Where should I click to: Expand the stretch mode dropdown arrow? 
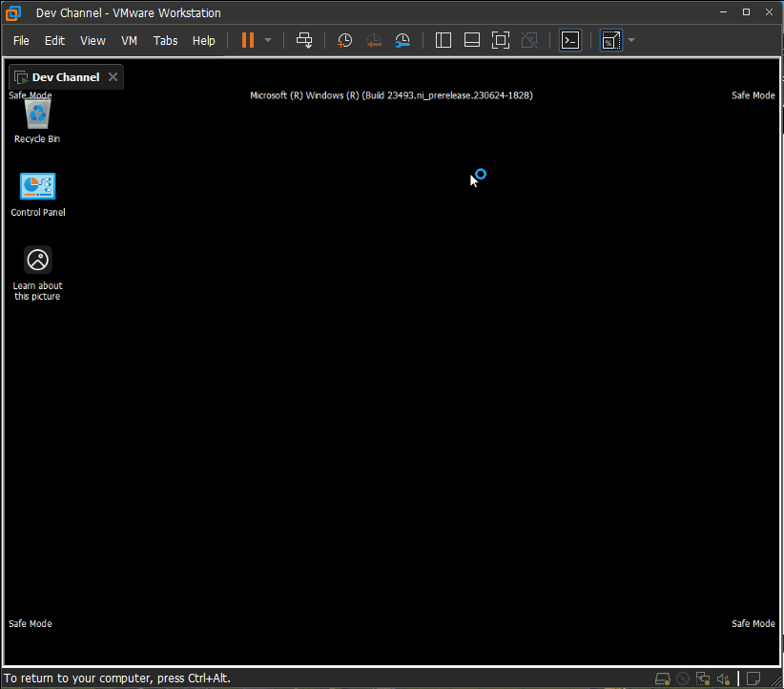point(631,40)
